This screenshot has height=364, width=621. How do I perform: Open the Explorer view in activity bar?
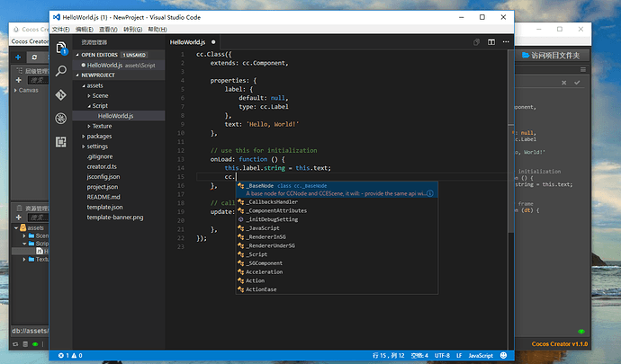[x=61, y=48]
